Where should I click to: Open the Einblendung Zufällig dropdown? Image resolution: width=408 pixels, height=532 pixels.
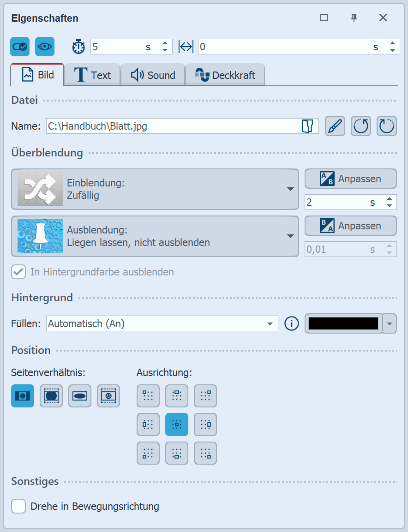click(x=290, y=189)
